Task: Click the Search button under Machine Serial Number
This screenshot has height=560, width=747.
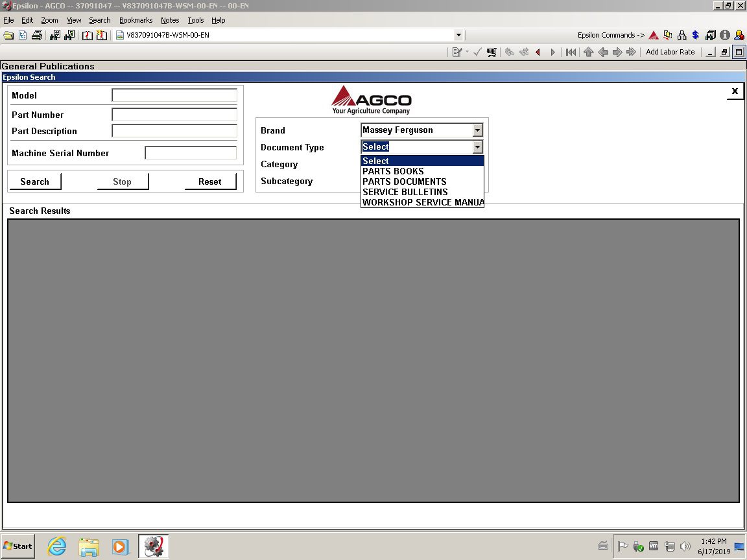Action: coord(35,181)
